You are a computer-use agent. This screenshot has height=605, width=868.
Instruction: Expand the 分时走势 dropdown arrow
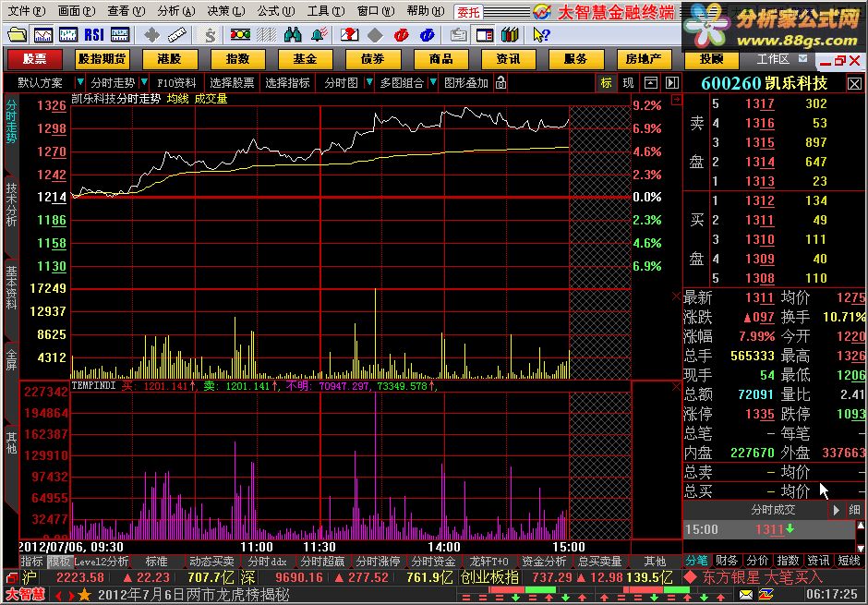144,82
